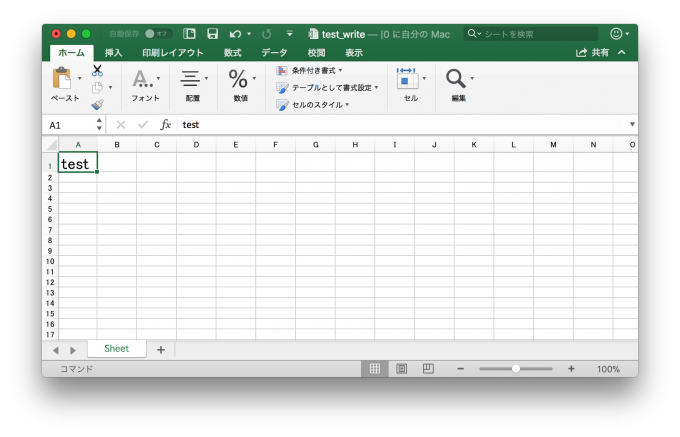
Task: Click the zoom slider handle
Action: pos(516,369)
